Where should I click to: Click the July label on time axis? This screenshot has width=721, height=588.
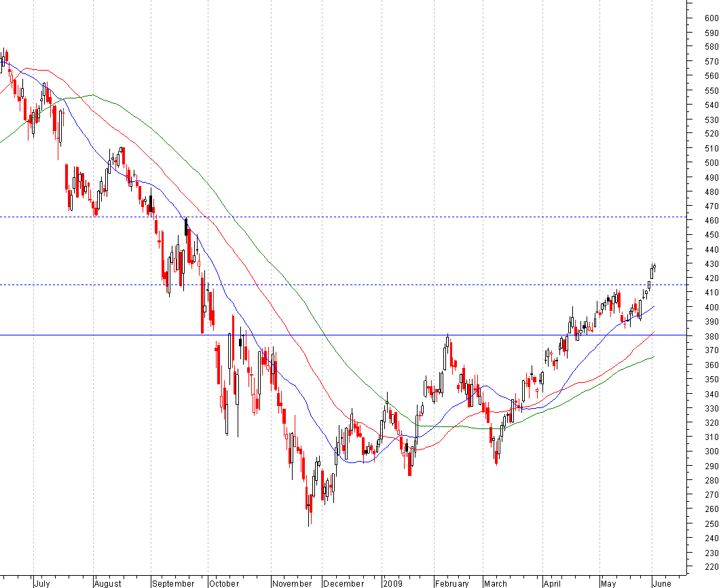click(42, 583)
